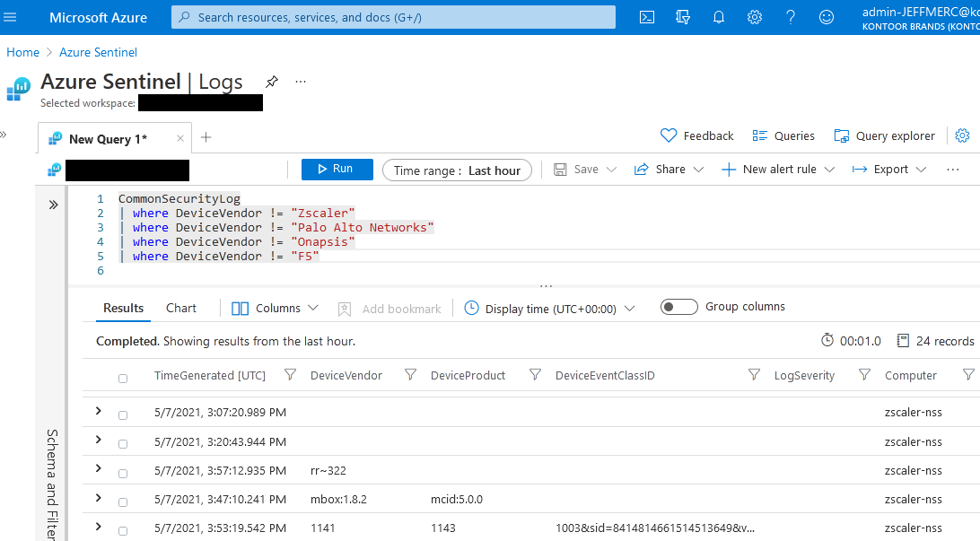Open Query explorer
This screenshot has height=541, width=980.
click(884, 135)
